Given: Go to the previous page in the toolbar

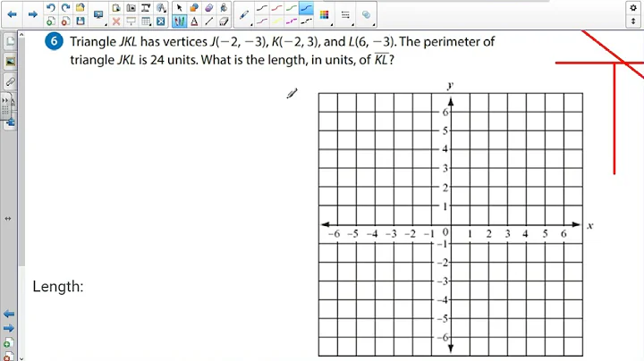Looking at the screenshot, I should (12, 14).
